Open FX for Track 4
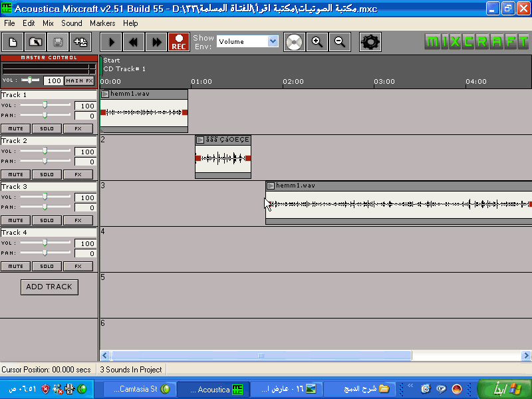The height and width of the screenshot is (399, 532). (78, 267)
